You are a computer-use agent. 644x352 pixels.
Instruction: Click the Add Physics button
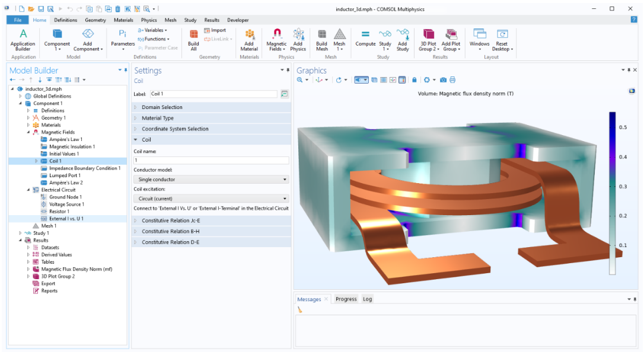pyautogui.click(x=298, y=40)
